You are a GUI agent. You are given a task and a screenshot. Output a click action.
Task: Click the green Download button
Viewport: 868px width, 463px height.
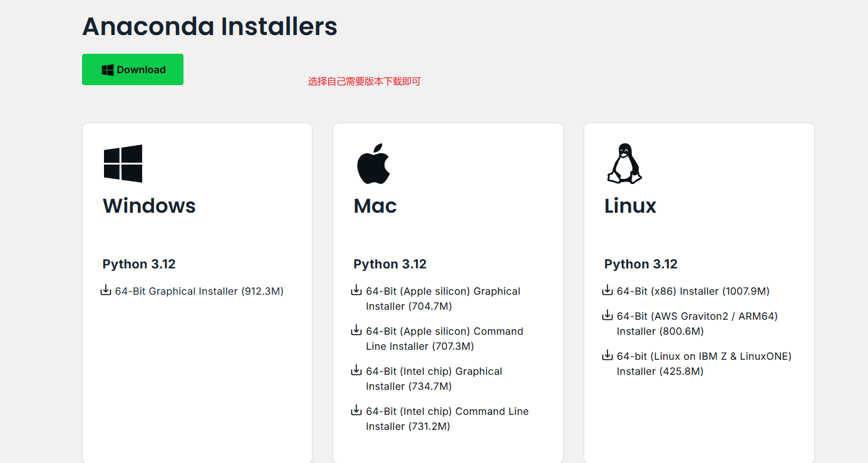pos(133,69)
